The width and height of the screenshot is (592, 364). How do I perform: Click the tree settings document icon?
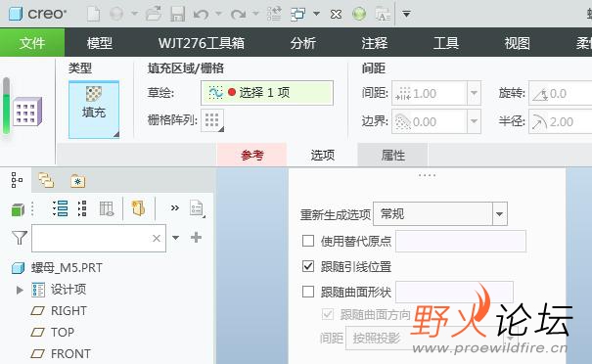(x=197, y=208)
